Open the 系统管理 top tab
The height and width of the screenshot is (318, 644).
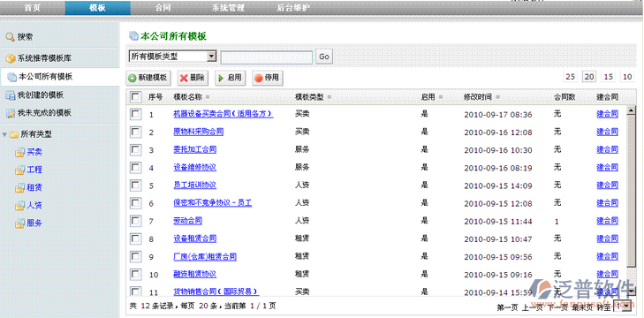coord(228,7)
